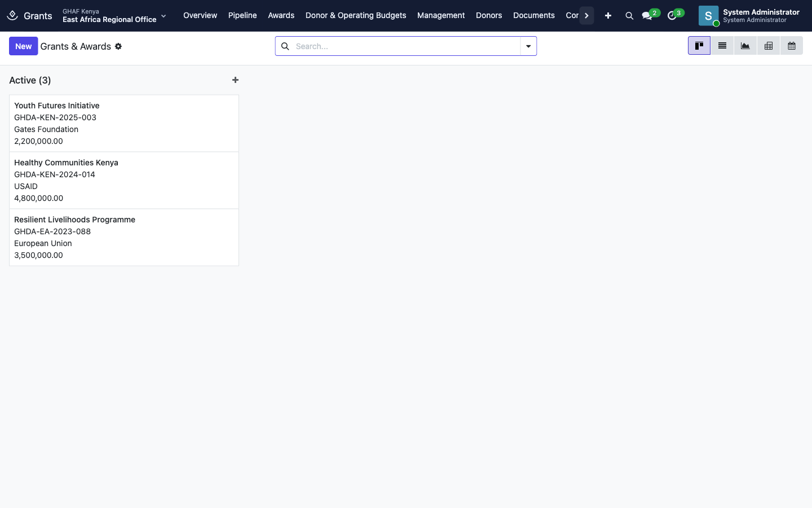Click donor name Gates Foundation
The width and height of the screenshot is (812, 508).
[x=46, y=129]
